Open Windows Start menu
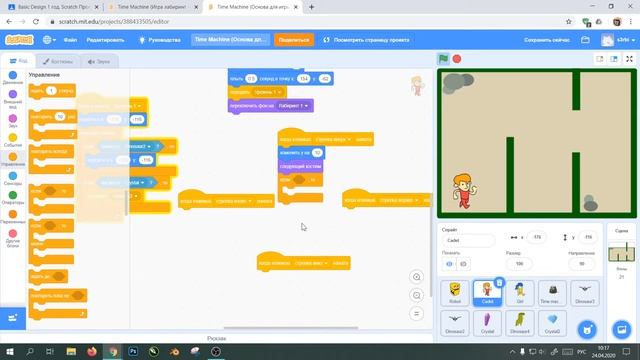Screen dimensions: 640x360 (10, 351)
